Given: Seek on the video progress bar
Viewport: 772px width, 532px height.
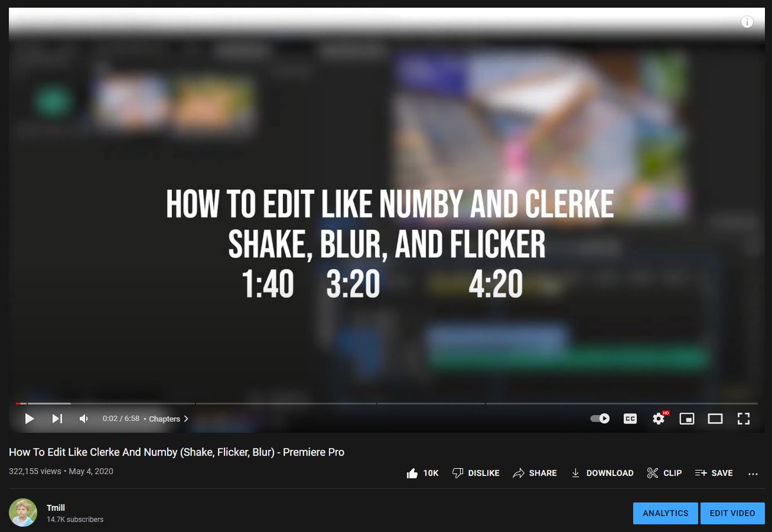Looking at the screenshot, I should [x=386, y=404].
